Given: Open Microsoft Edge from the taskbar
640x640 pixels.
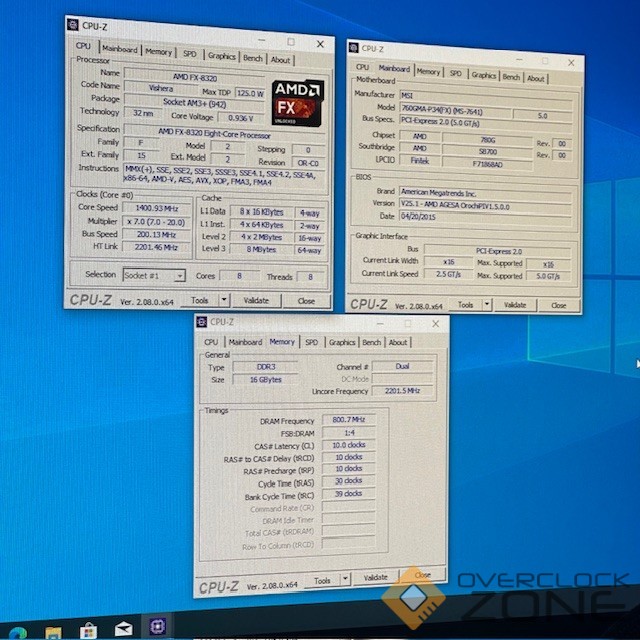Looking at the screenshot, I should click(x=18, y=632).
